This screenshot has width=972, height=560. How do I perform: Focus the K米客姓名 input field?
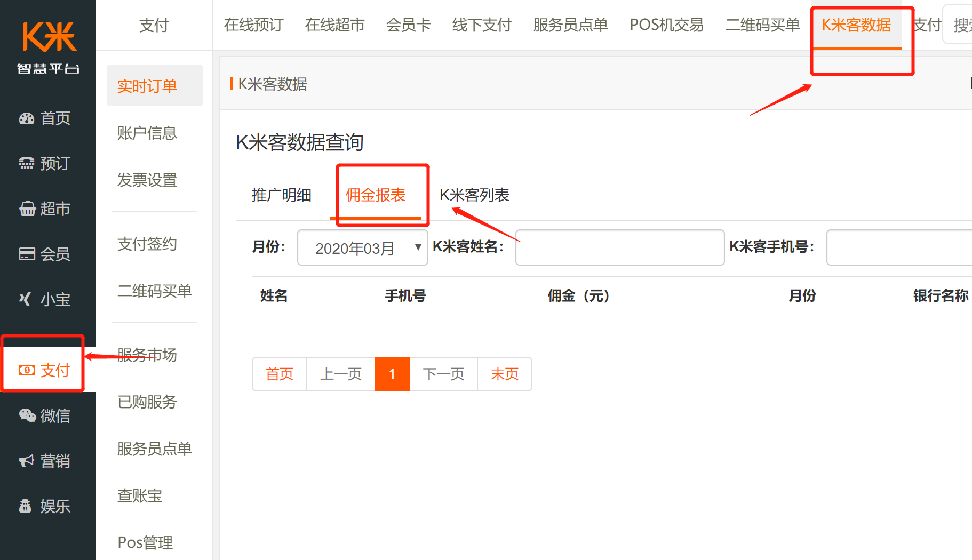[620, 247]
